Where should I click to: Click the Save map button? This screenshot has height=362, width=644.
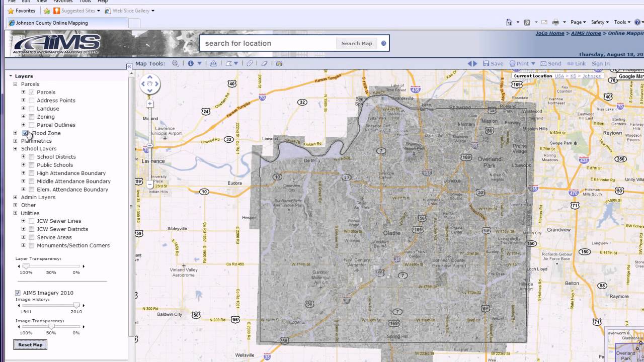point(493,63)
